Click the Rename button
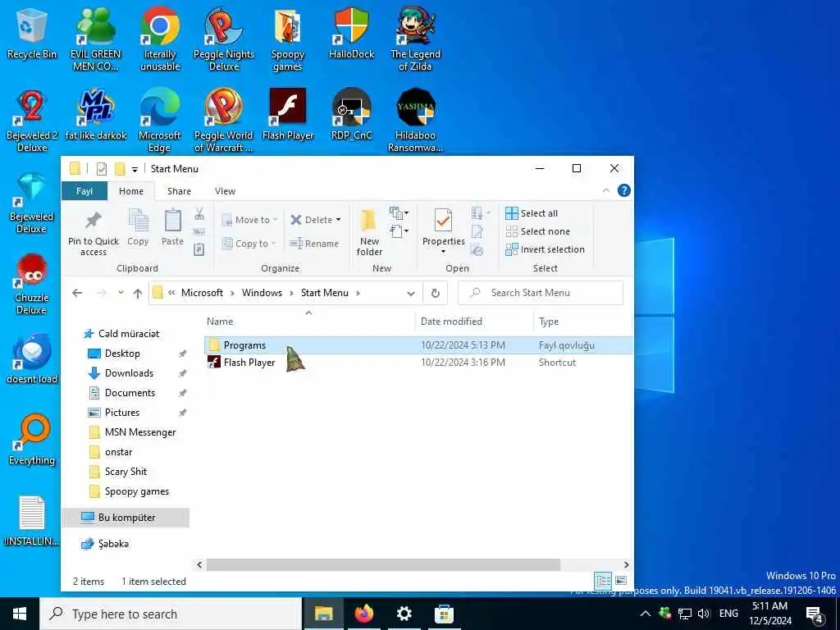Viewport: 840px width, 630px height. 314,244
